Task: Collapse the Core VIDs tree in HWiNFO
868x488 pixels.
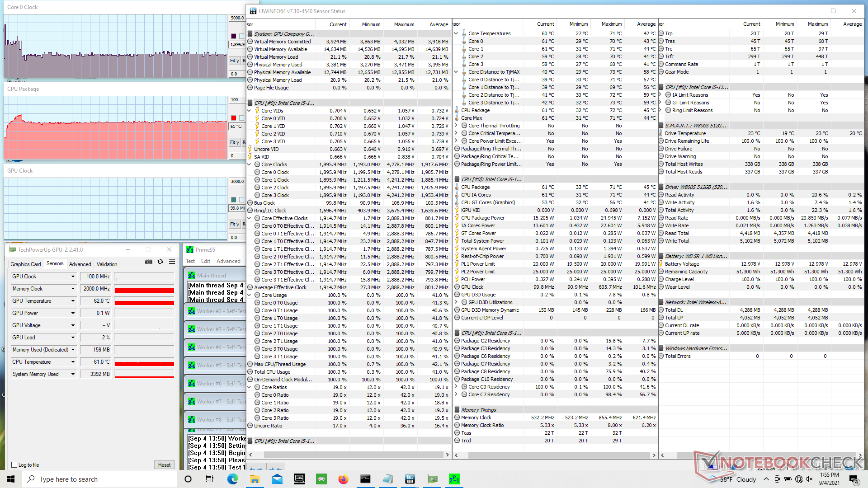Action: (x=249, y=111)
